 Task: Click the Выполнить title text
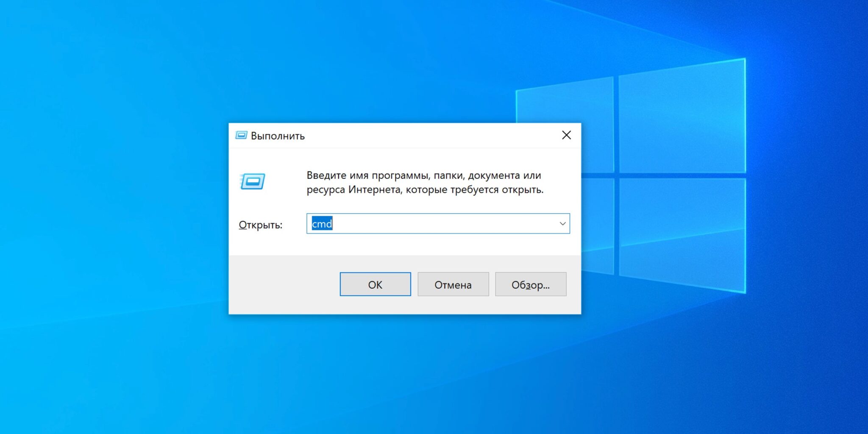pos(278,136)
